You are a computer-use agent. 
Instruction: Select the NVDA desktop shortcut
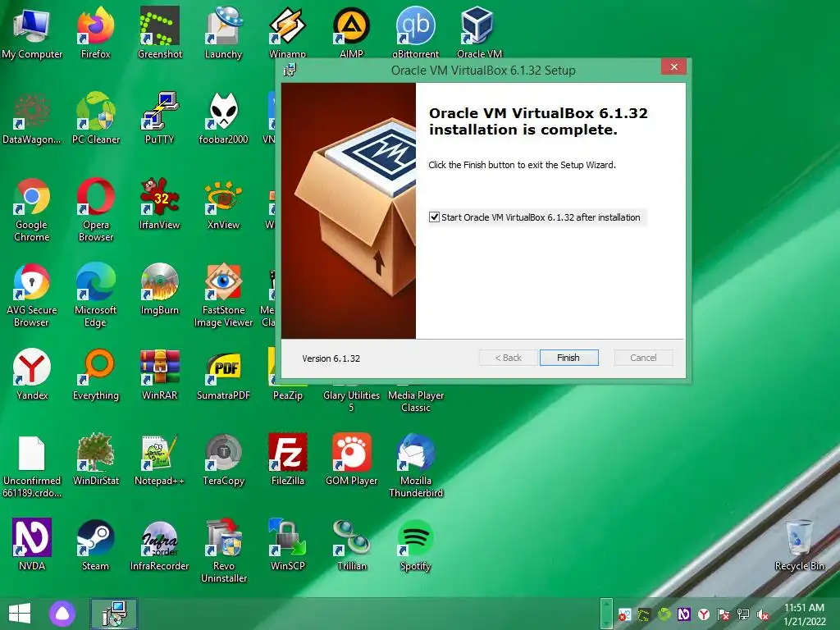pyautogui.click(x=32, y=545)
